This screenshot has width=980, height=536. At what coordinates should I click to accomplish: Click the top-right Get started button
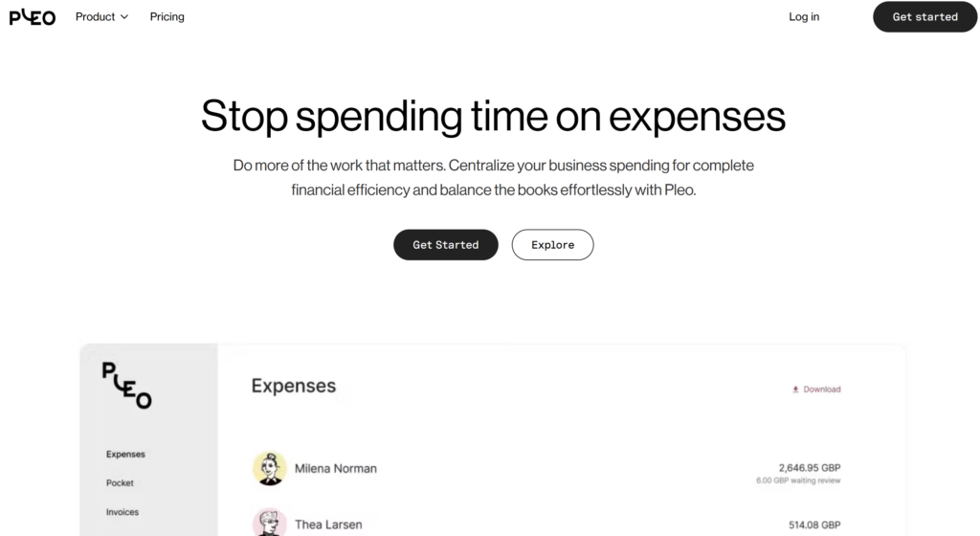[x=925, y=17]
